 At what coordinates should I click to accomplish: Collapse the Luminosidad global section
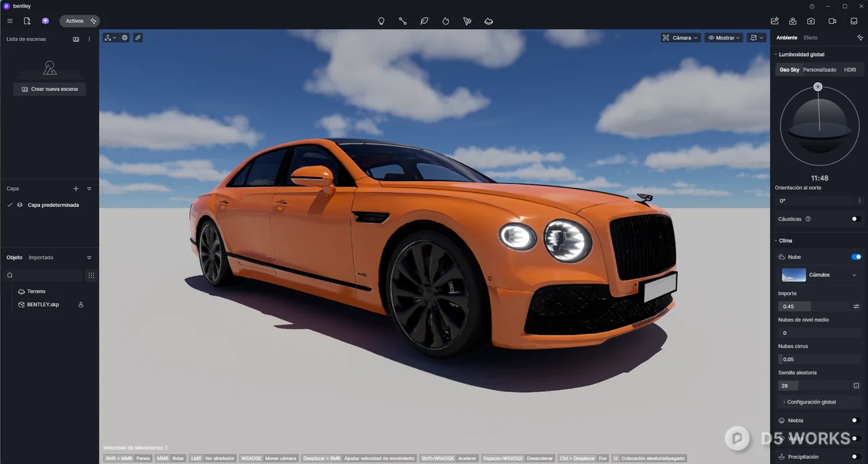tap(776, 54)
